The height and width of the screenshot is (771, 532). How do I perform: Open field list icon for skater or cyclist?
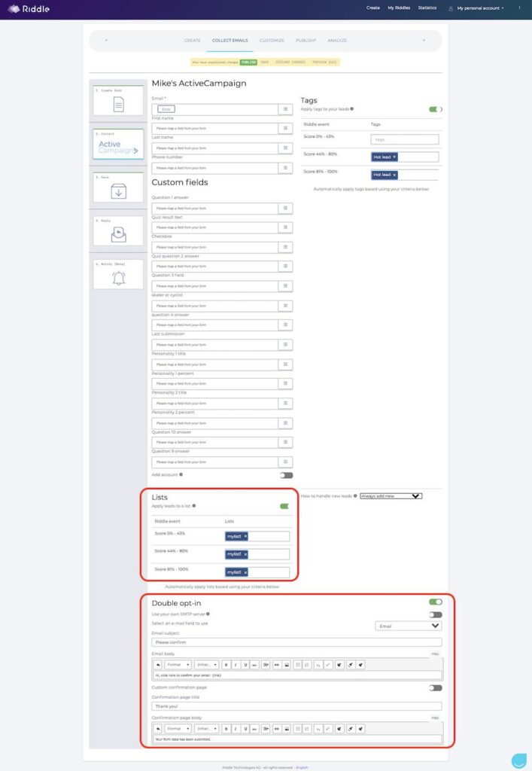click(285, 306)
